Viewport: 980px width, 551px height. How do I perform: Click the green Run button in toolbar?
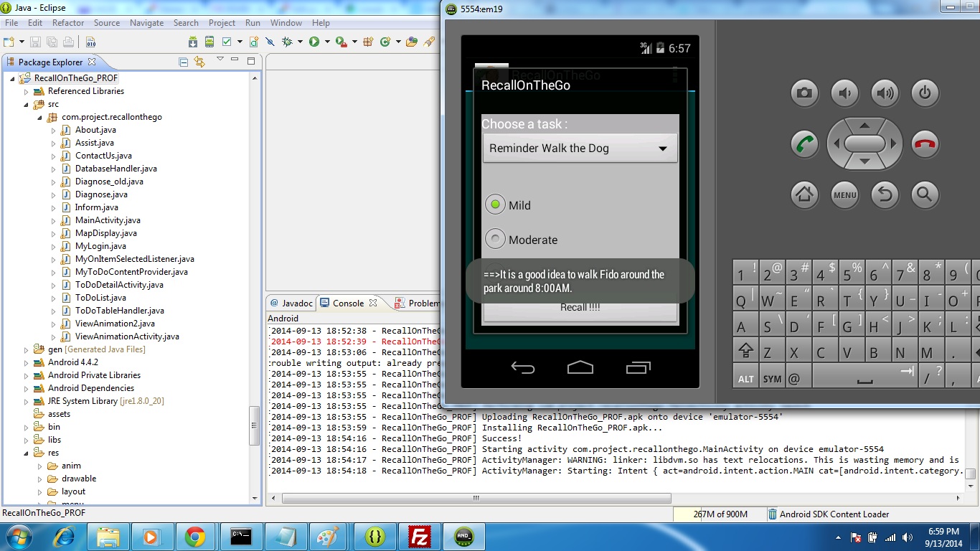tap(314, 42)
